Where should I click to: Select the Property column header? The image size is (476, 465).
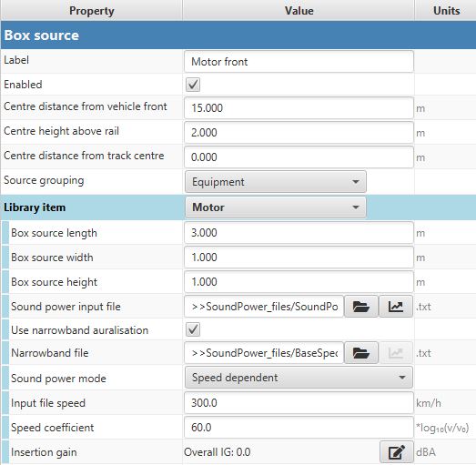92,11
